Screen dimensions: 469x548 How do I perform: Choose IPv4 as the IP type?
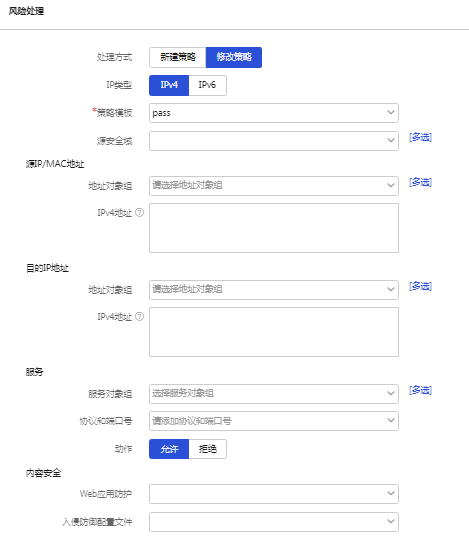pyautogui.click(x=169, y=85)
